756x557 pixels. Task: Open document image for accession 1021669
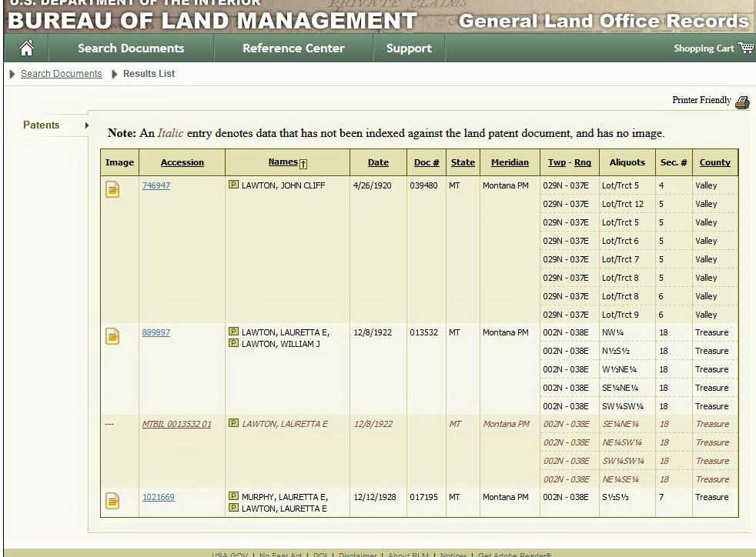point(112,501)
